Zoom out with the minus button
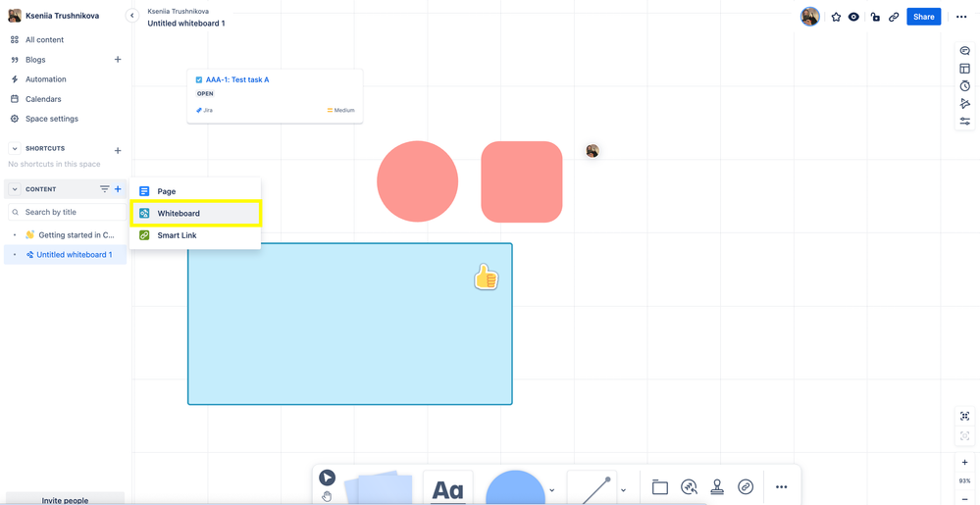 (x=964, y=497)
